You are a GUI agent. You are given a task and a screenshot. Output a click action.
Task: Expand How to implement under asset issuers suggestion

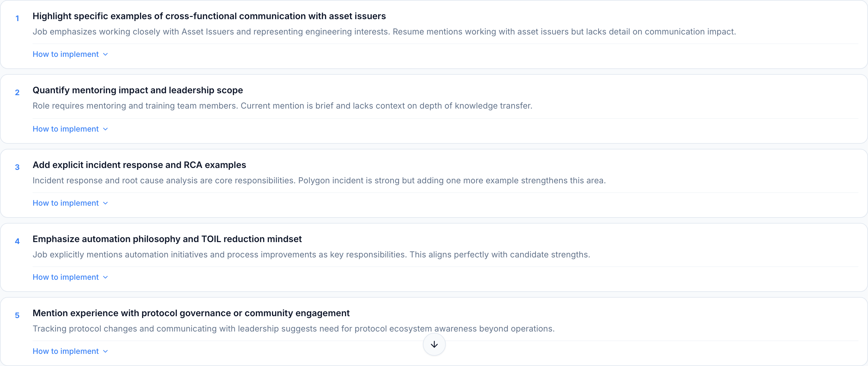click(70, 54)
